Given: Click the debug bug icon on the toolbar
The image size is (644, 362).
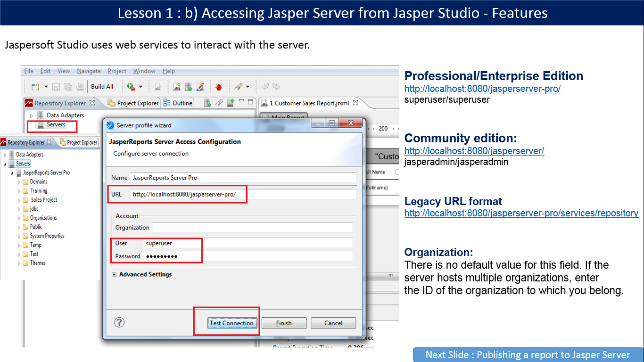Looking at the screenshot, I should point(218,86).
